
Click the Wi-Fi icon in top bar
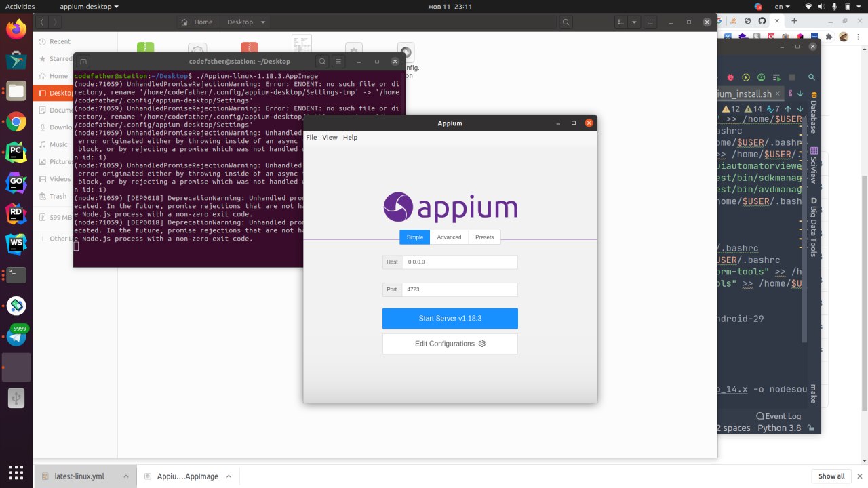(808, 6)
